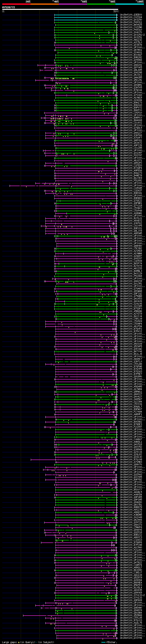The width and height of the screenshot is (146, 644).
Task: Click the UniRef100_O02049 label
Action: pos(131,517)
